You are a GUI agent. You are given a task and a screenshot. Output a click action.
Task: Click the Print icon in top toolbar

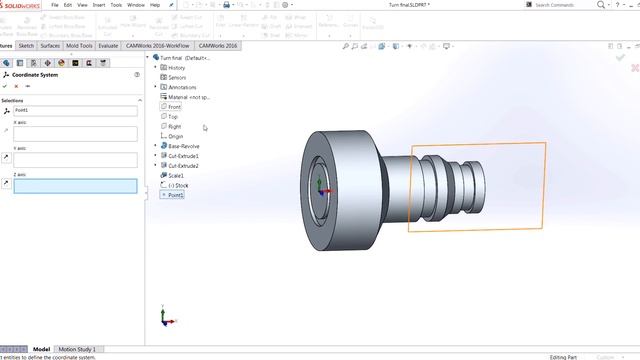click(x=226, y=5)
